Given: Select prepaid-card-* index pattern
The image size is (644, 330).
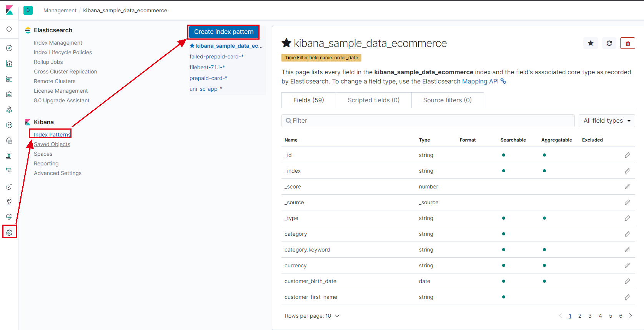Looking at the screenshot, I should [x=208, y=78].
